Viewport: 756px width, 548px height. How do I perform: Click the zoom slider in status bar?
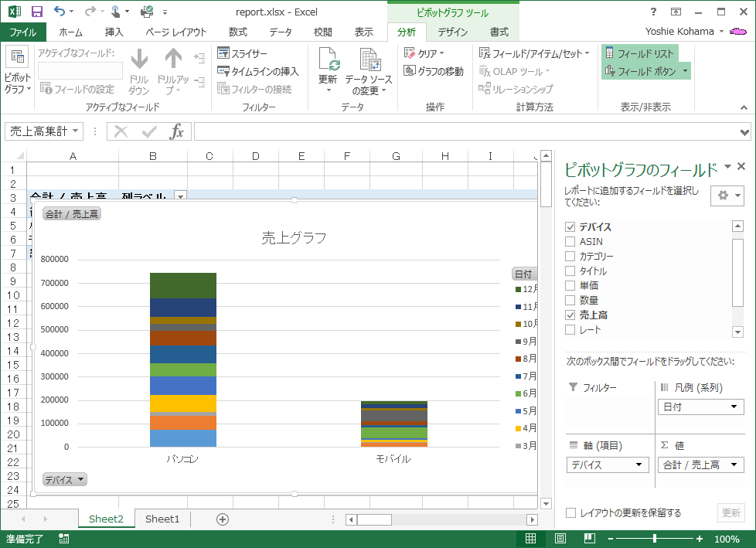tap(655, 539)
